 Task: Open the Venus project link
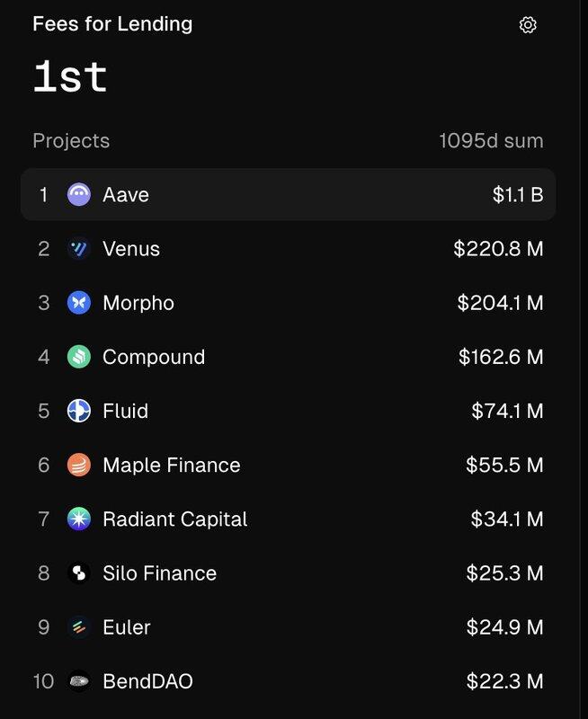131,249
